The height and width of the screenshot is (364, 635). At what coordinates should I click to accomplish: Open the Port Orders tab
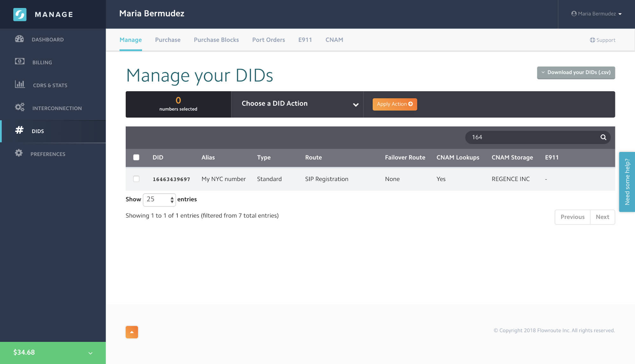[x=268, y=40]
